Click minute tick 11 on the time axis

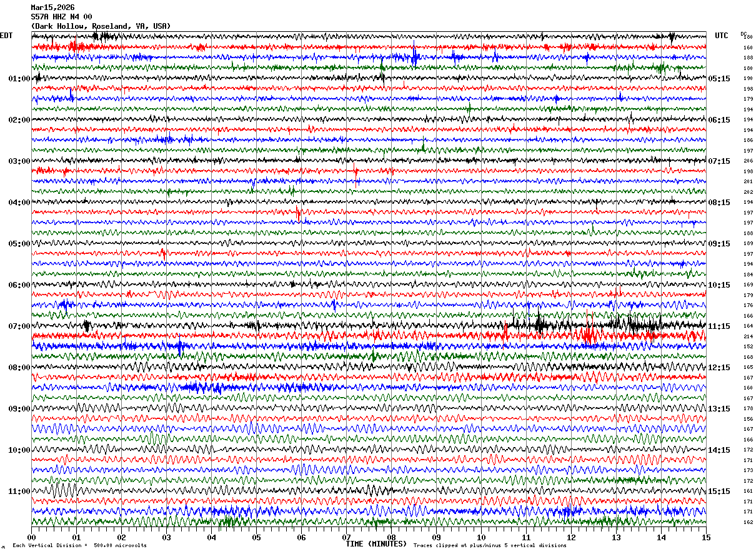(526, 537)
